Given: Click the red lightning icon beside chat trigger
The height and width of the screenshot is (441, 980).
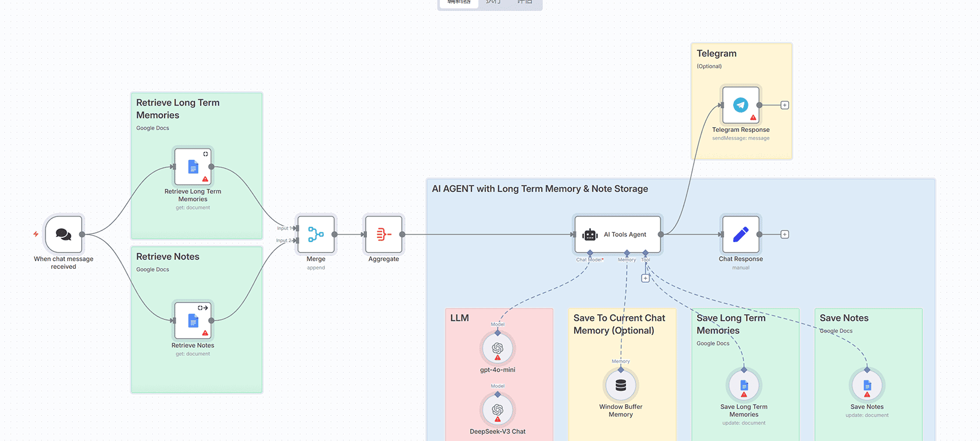Looking at the screenshot, I should point(36,234).
